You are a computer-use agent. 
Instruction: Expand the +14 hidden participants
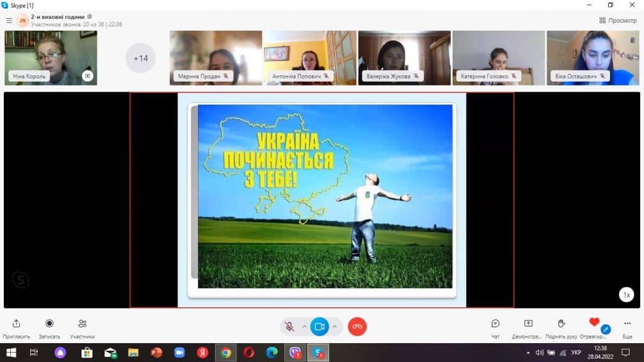141,58
